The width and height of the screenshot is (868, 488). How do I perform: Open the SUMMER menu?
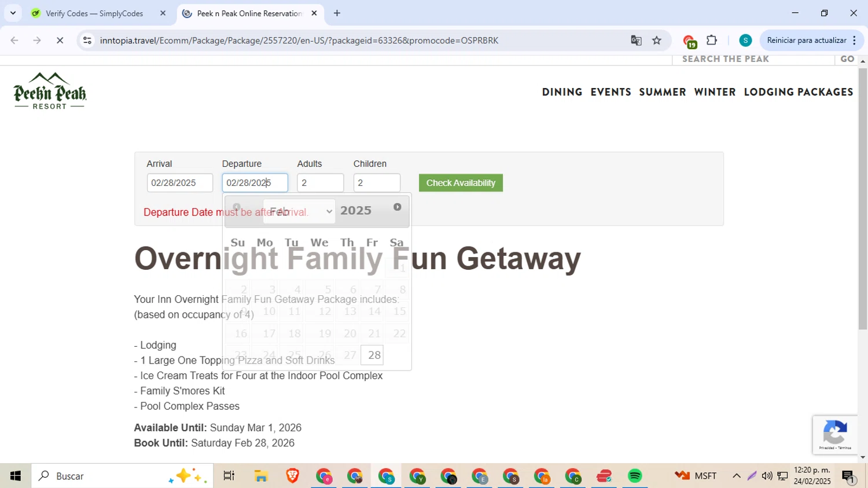point(663,92)
